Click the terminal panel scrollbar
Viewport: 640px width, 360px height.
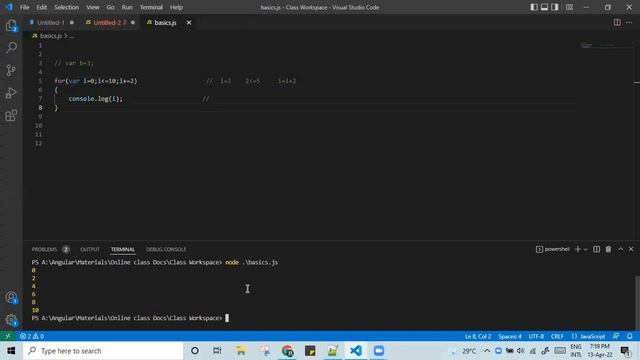pyautogui.click(x=637, y=302)
